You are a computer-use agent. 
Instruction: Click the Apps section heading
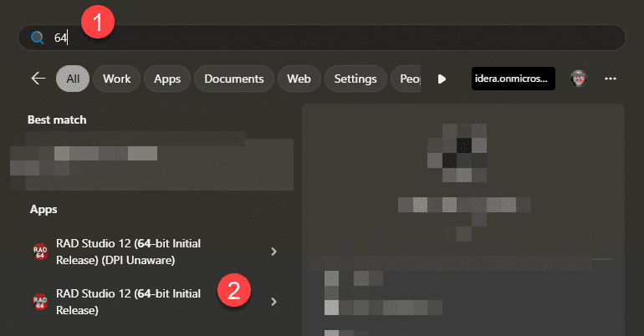click(43, 209)
